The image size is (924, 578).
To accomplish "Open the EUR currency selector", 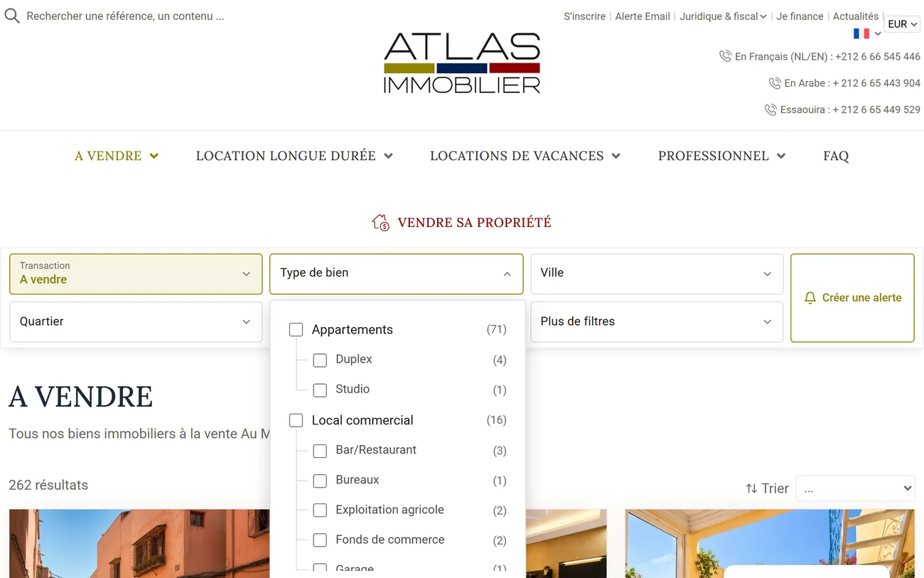I will click(x=902, y=24).
